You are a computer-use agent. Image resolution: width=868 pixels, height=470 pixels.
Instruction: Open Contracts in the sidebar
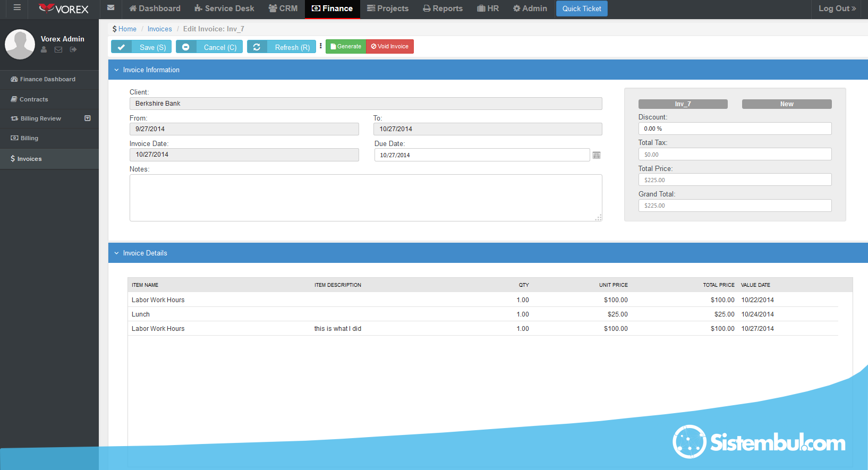click(x=33, y=99)
